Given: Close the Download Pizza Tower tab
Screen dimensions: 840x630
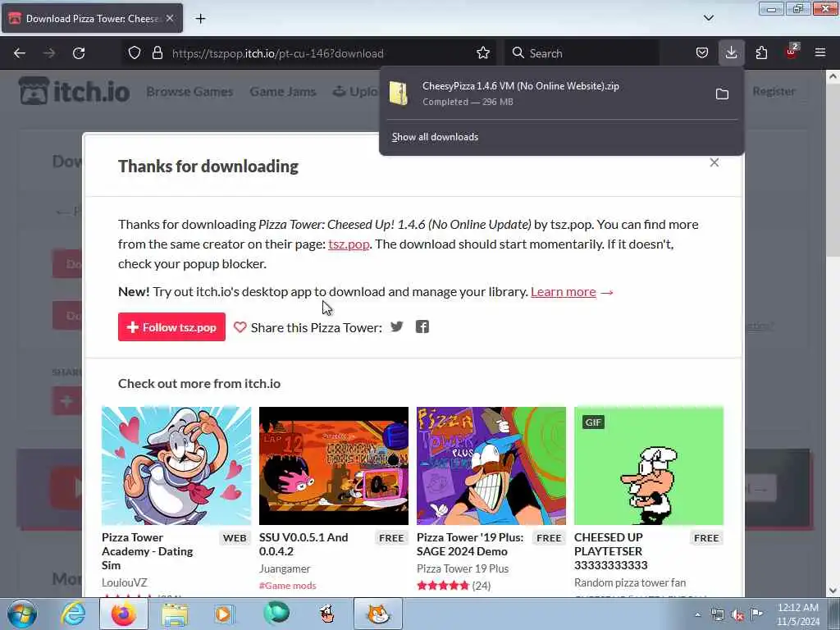Looking at the screenshot, I should point(169,18).
